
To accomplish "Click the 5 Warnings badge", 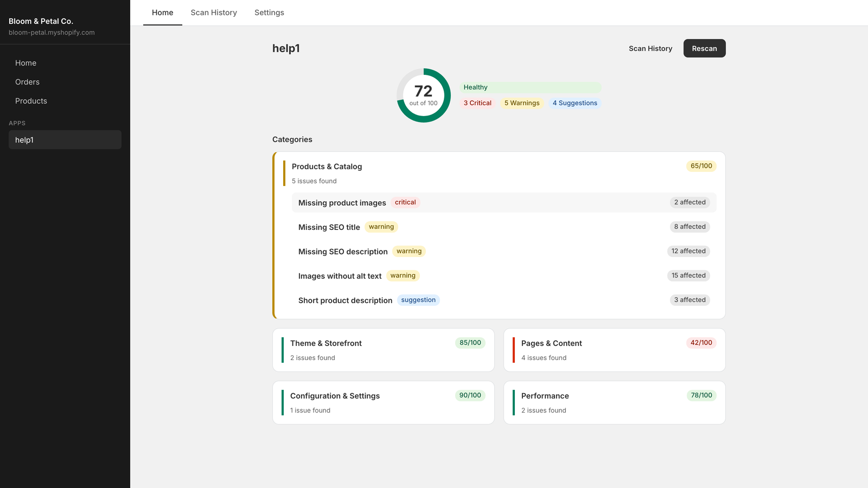I will tap(522, 103).
